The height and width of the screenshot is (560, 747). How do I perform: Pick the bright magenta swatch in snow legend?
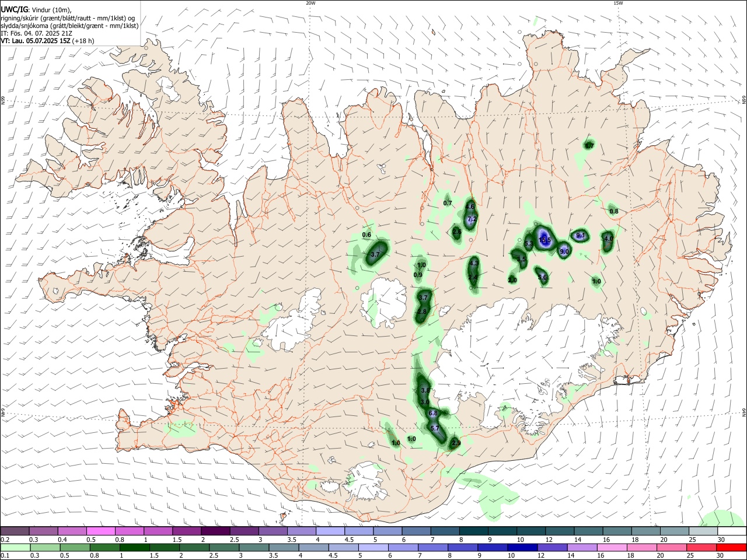(x=101, y=531)
